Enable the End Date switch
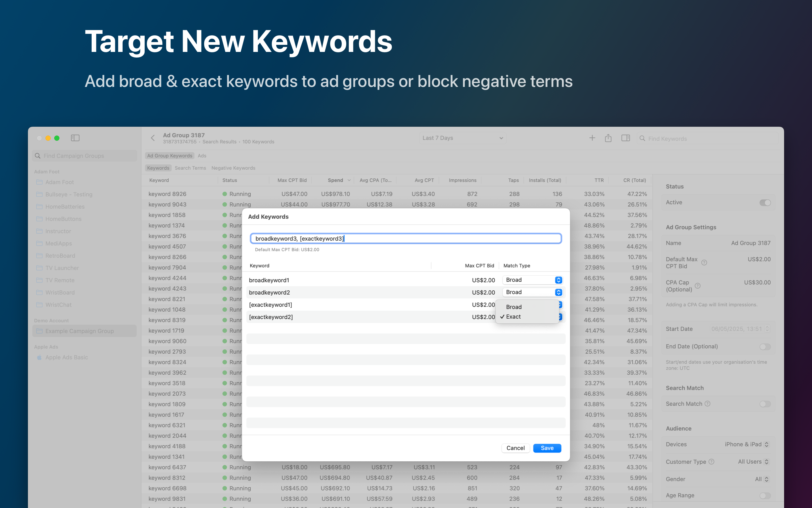Image resolution: width=812 pixels, height=508 pixels. pyautogui.click(x=765, y=346)
